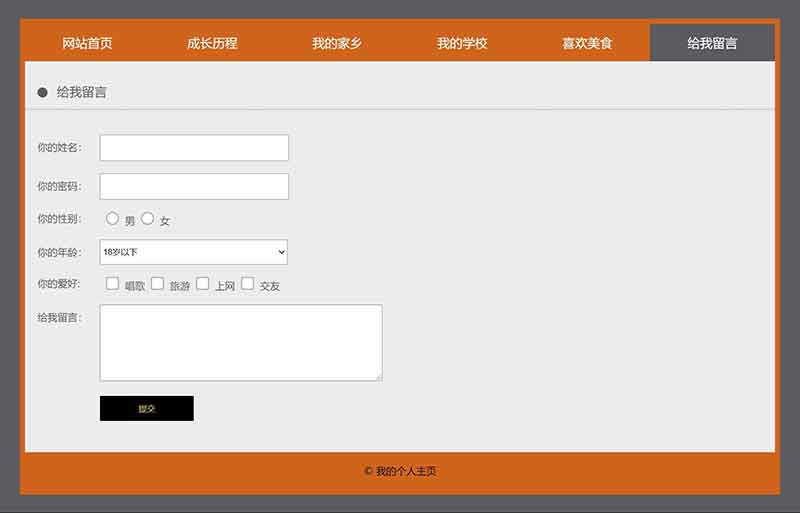
Task: Click the textarea resize handle corner
Action: [x=378, y=376]
